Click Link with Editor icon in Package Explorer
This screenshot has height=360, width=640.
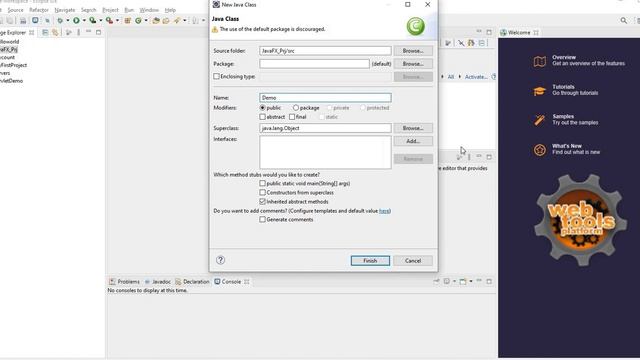click(x=56, y=32)
